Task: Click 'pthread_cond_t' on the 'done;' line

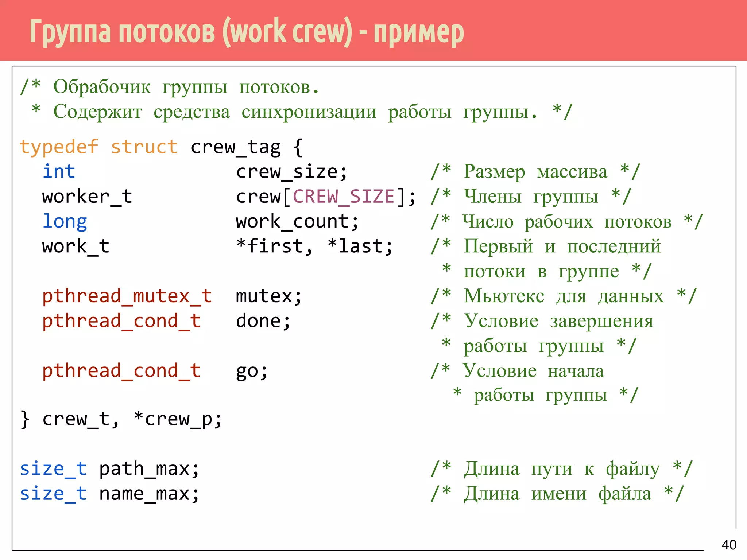Action: (x=121, y=321)
